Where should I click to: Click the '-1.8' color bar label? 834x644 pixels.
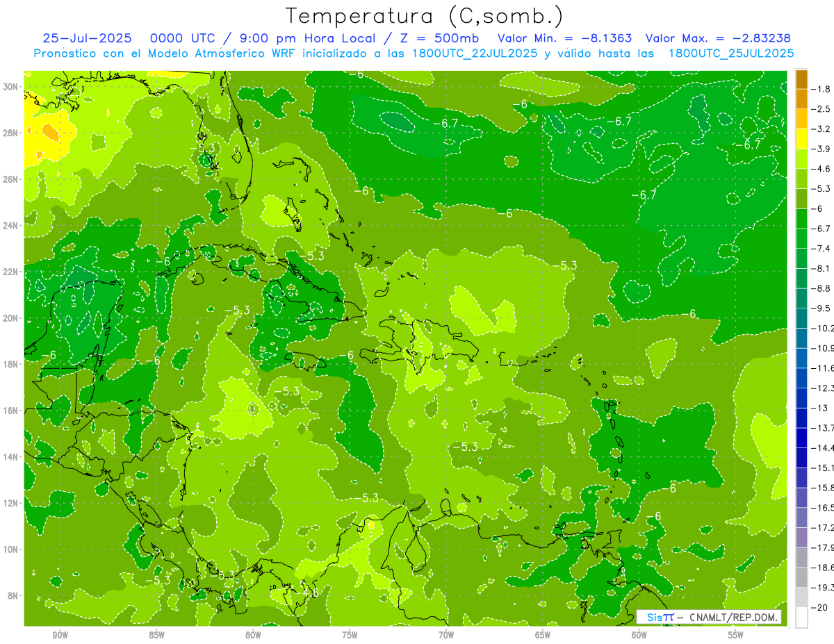point(821,89)
